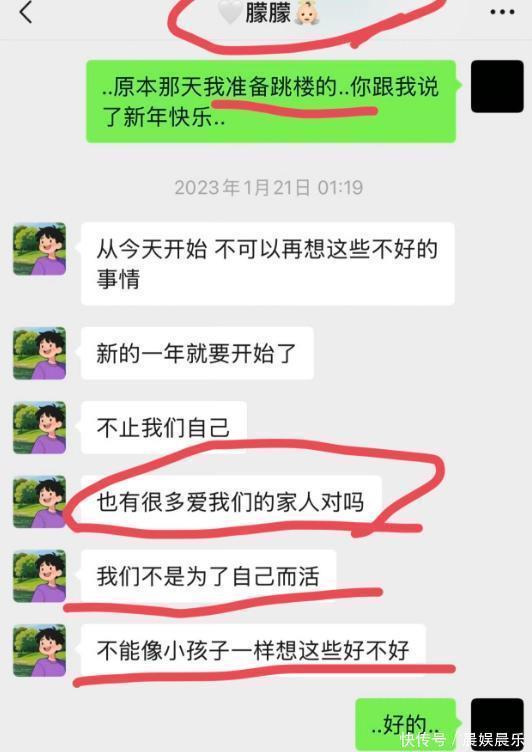Open the cartoon avatar beside 从今天开始 message
This screenshot has width=532, height=752.
39,249
